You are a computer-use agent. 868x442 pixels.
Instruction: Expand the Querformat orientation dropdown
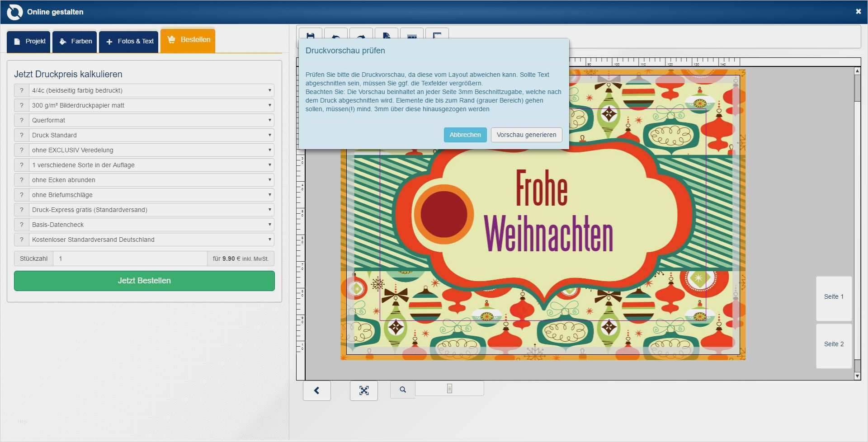click(x=151, y=120)
